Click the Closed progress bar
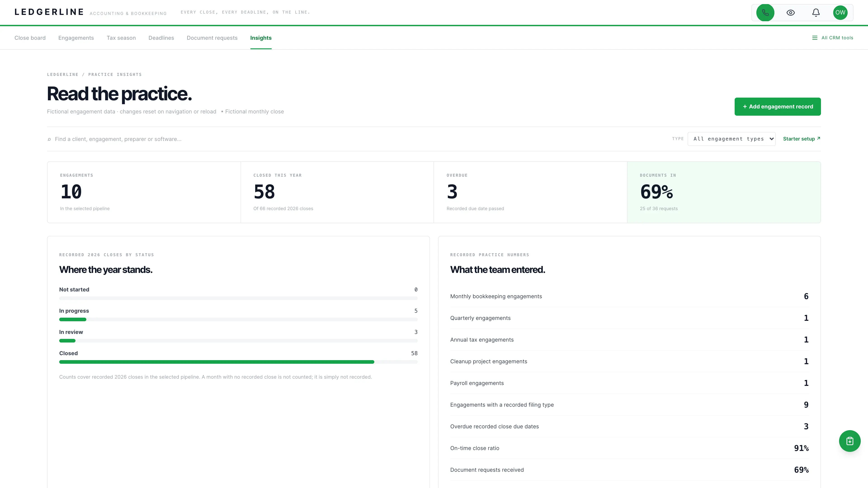The image size is (868, 488). click(238, 362)
